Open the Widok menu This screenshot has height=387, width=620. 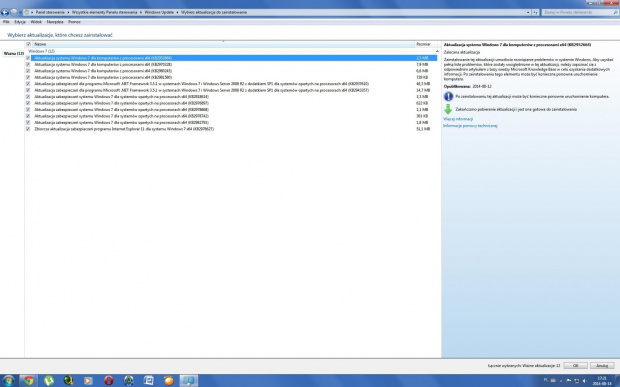point(36,22)
